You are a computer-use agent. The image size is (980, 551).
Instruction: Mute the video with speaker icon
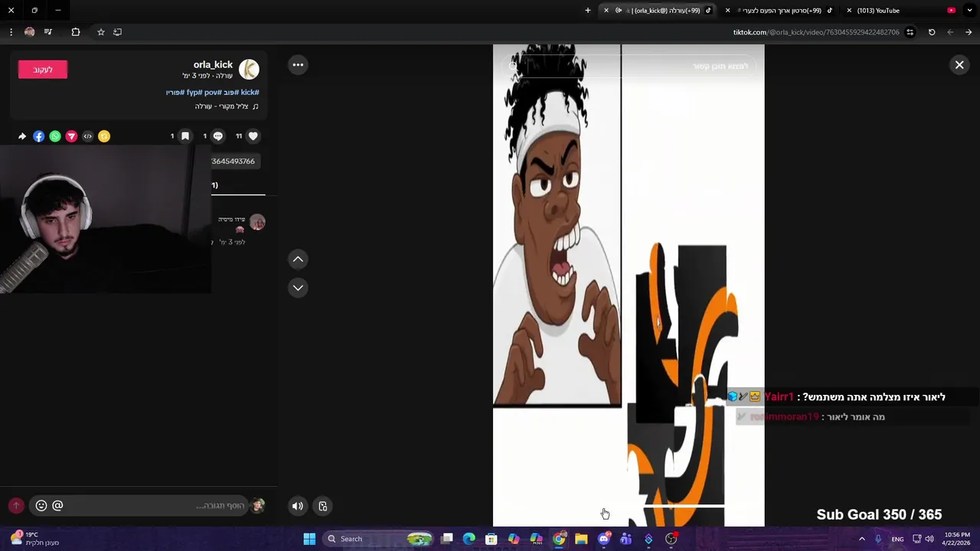pyautogui.click(x=298, y=506)
